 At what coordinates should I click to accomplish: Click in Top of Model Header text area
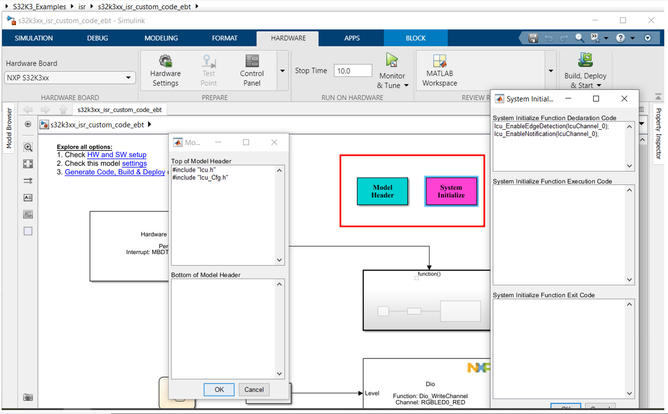[224, 215]
